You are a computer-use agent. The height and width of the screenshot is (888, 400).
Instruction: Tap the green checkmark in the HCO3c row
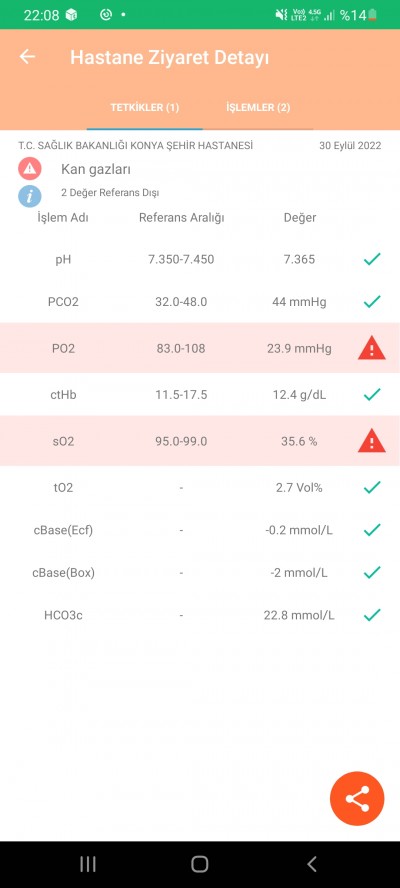click(372, 614)
